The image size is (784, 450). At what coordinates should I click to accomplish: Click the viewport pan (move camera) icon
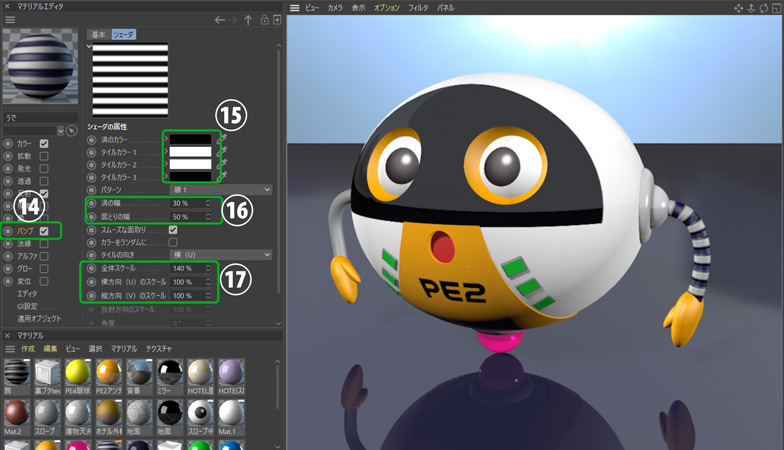point(739,7)
